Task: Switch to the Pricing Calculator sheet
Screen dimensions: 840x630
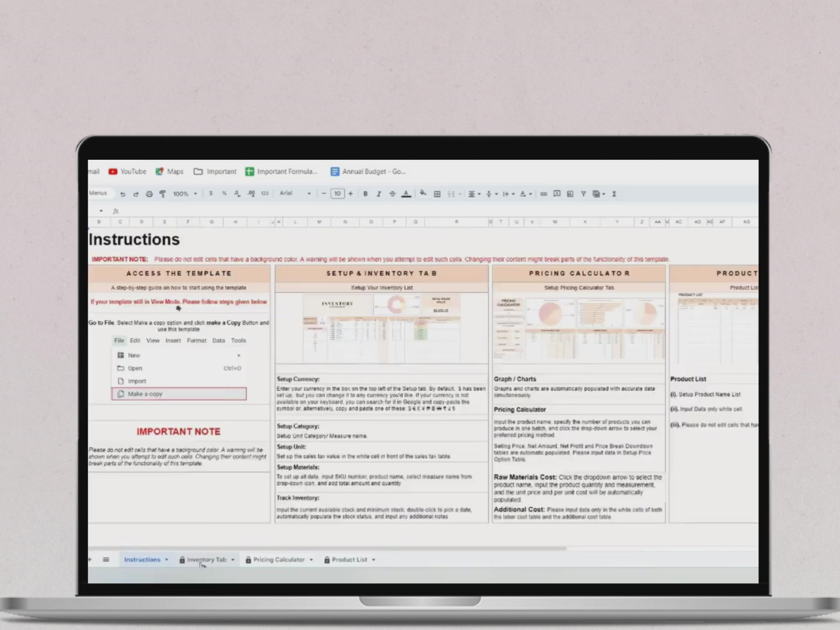Action: click(279, 559)
